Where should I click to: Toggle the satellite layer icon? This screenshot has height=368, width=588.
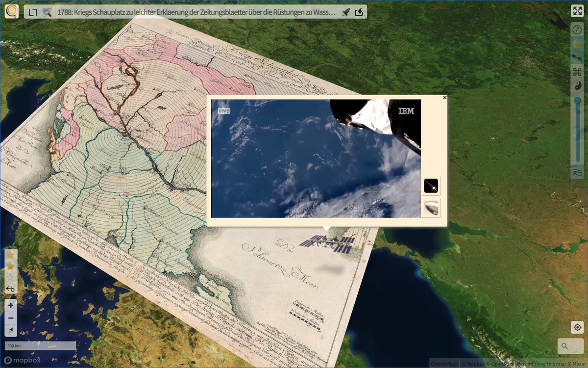tap(577, 58)
